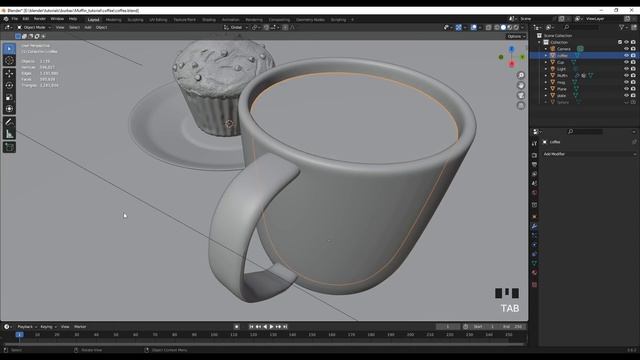Click the timeline playhead at frame 1
This screenshot has height=360, width=640.
(19, 335)
